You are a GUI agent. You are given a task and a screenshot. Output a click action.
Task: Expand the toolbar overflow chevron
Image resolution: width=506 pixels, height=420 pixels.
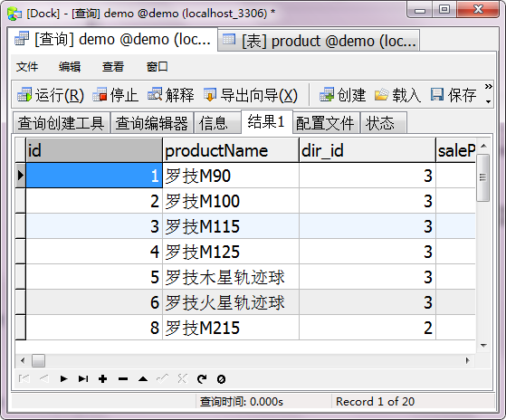coord(488,86)
